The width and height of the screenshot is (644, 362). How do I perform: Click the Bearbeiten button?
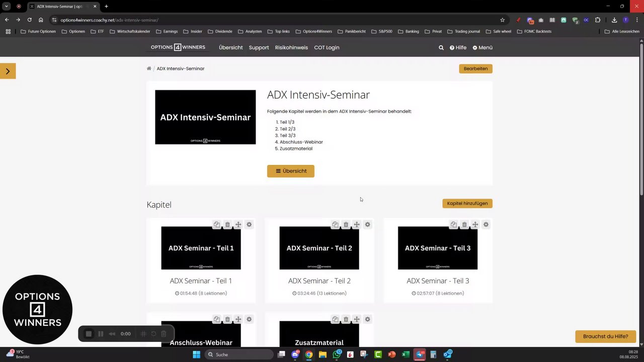pyautogui.click(x=475, y=68)
